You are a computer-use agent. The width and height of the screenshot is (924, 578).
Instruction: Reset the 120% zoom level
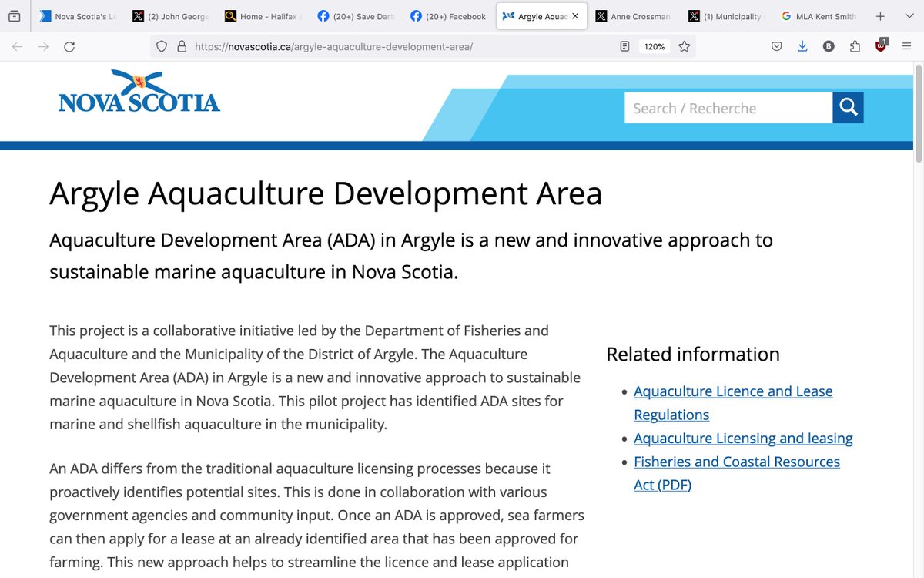tap(654, 46)
